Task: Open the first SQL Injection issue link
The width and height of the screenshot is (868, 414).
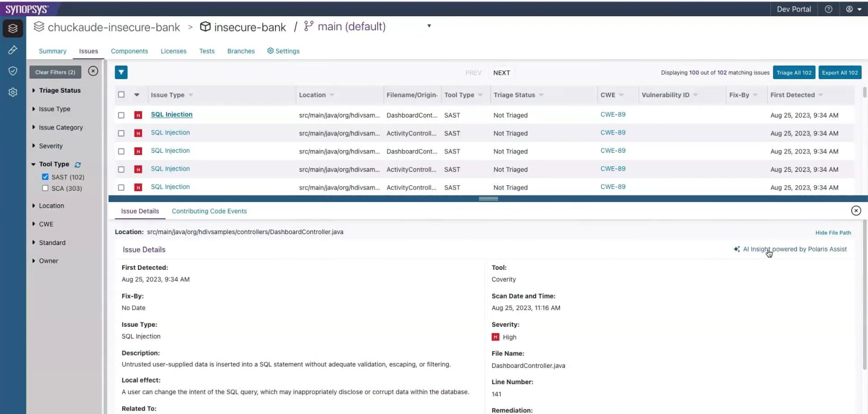Action: [171, 115]
